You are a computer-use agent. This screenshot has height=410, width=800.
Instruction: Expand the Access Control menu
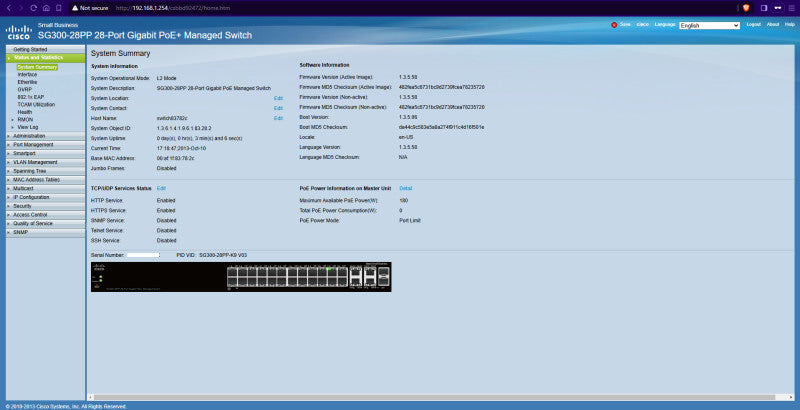point(45,215)
